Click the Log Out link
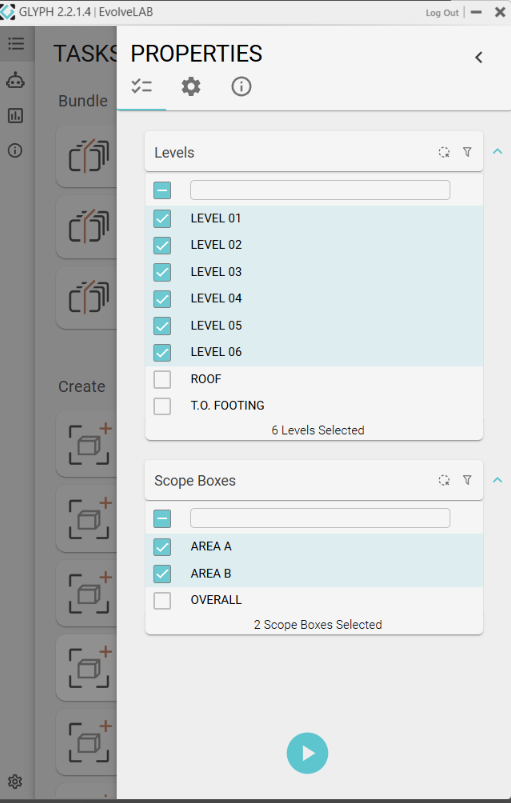 (442, 13)
